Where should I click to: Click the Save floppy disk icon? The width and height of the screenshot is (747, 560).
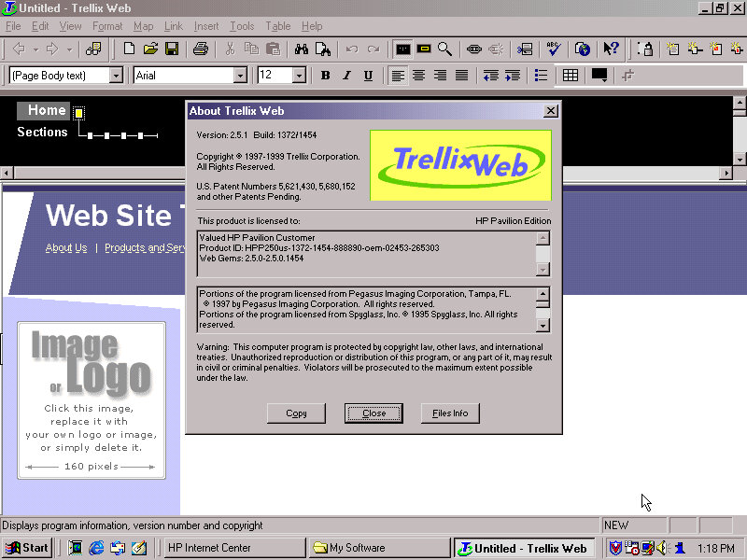click(x=172, y=49)
